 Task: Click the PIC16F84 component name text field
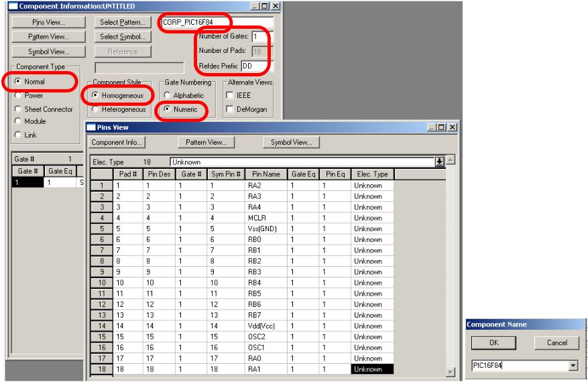pos(520,365)
